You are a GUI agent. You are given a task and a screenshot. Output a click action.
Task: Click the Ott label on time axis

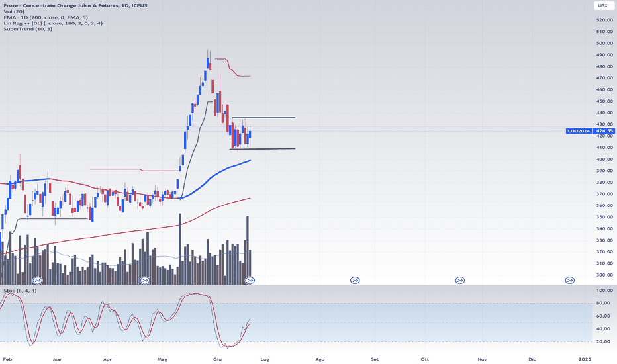tap(424, 359)
